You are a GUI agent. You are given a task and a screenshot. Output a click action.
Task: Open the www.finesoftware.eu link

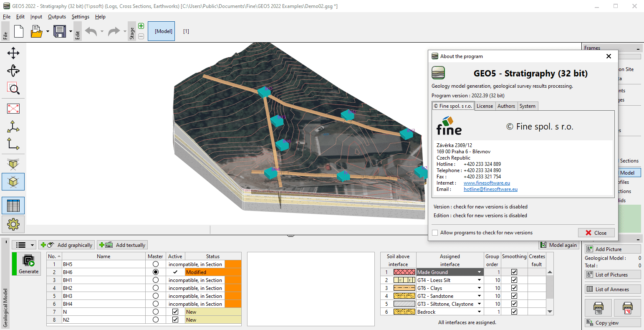click(x=487, y=183)
